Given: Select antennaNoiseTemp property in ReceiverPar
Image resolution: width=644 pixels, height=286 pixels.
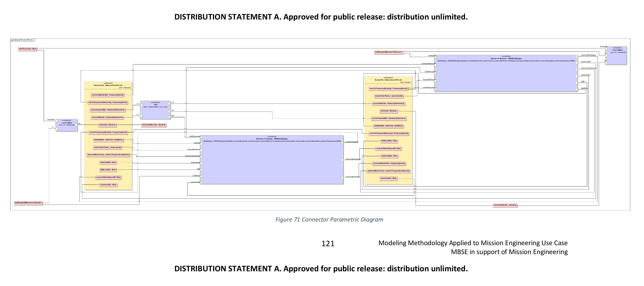Looking at the screenshot, I should [108, 155].
